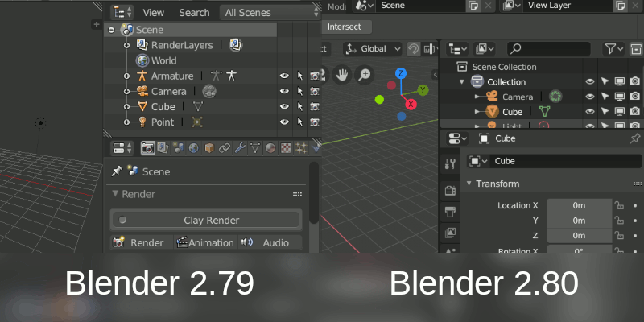Expand Armature in 2.79 outliner
This screenshot has width=644, height=322.
tap(126, 76)
